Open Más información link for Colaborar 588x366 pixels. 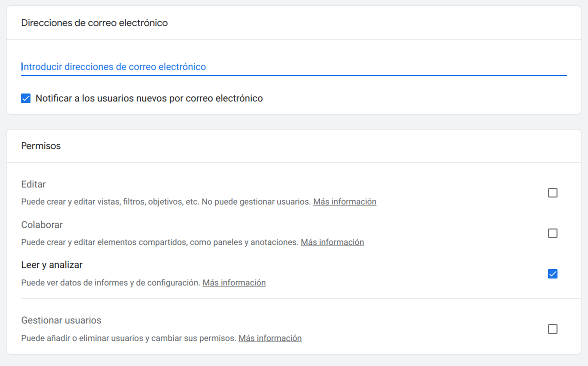(x=332, y=242)
